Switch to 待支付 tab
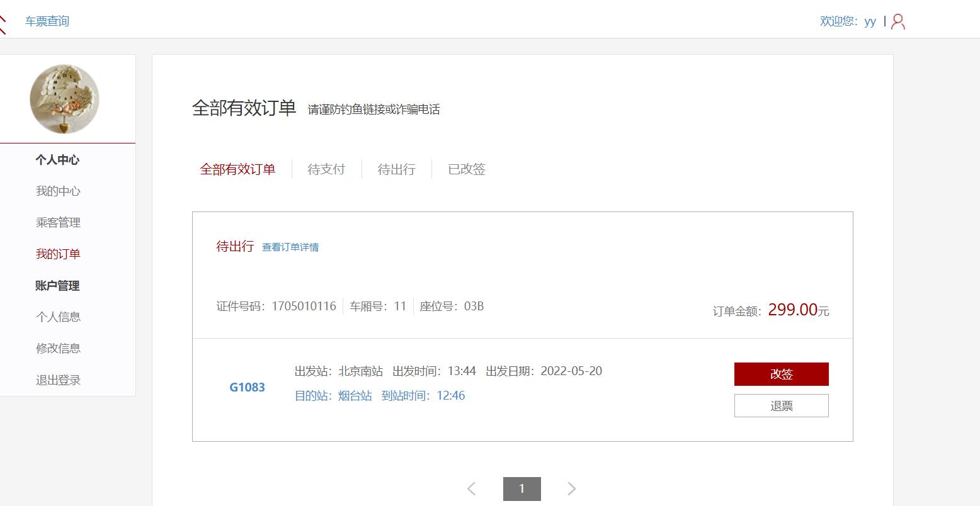 tap(326, 169)
